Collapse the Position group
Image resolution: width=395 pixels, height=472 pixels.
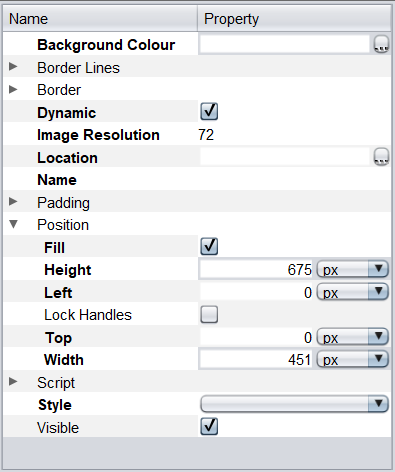tap(13, 224)
